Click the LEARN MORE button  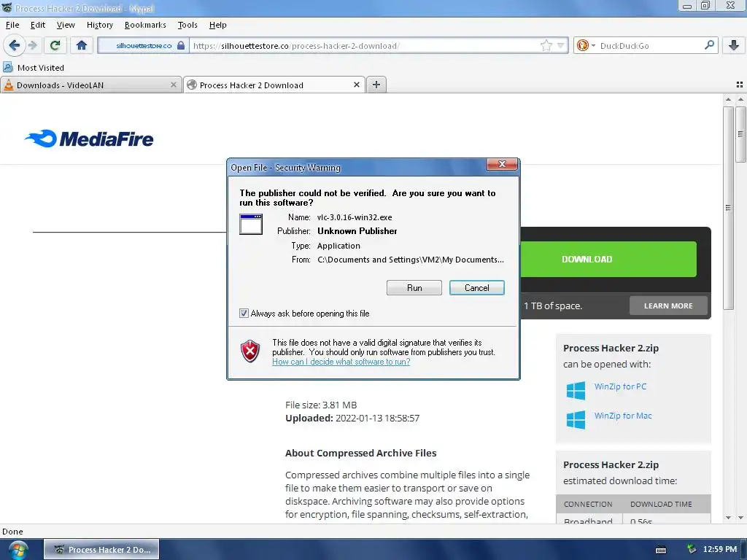point(668,306)
